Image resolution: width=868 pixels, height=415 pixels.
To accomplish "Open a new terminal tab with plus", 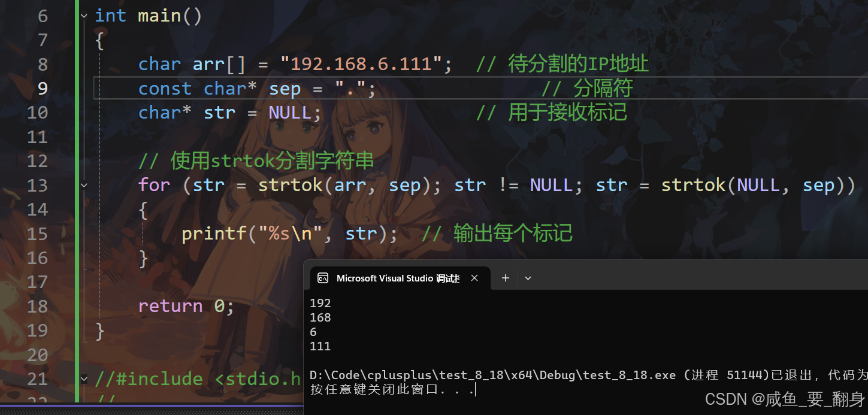I will (x=505, y=278).
